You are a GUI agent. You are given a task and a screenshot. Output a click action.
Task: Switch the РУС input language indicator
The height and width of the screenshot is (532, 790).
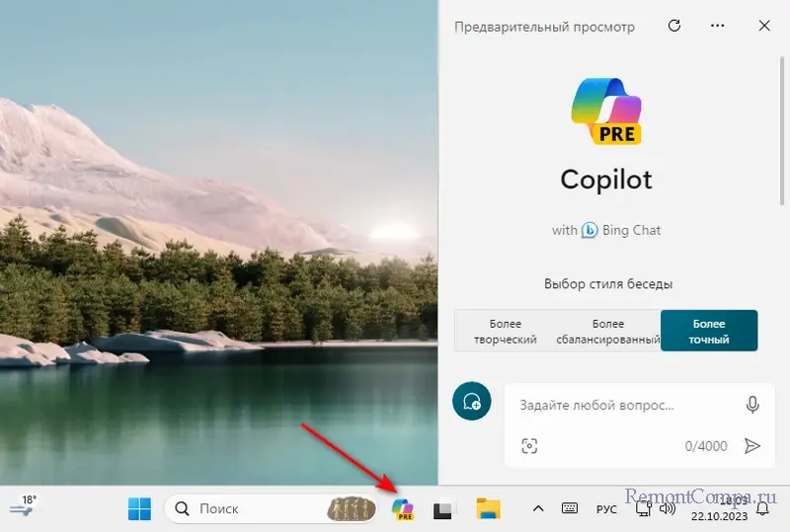tap(606, 509)
